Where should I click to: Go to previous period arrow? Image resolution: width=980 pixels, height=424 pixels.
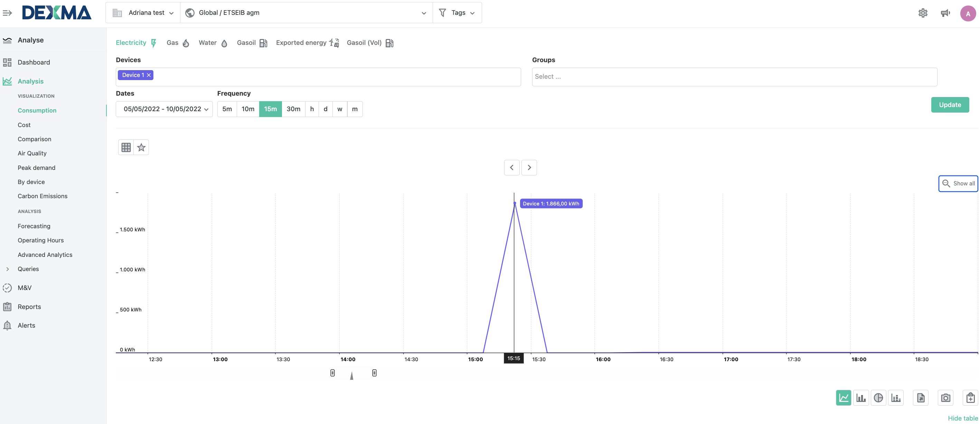click(512, 167)
